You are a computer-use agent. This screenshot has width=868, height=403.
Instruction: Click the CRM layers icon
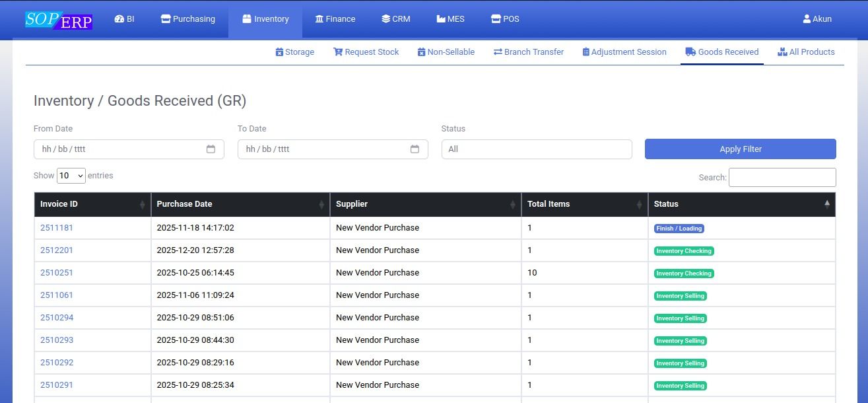[386, 19]
